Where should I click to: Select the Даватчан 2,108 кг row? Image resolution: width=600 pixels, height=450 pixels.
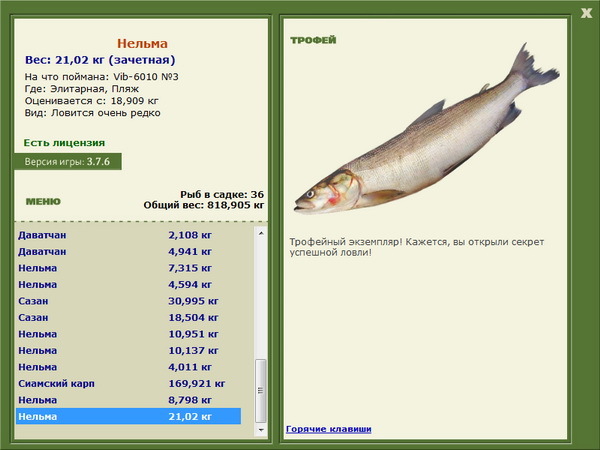pos(129,235)
